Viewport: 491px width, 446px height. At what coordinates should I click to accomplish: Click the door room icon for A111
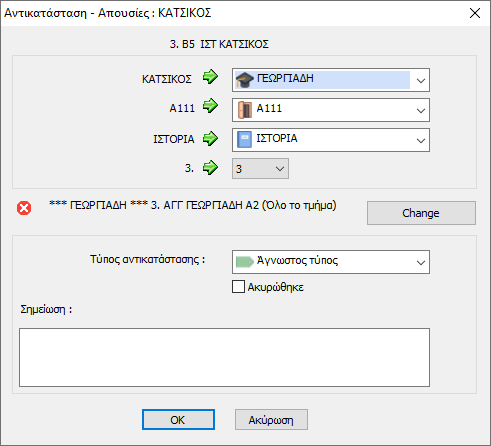pyautogui.click(x=245, y=110)
